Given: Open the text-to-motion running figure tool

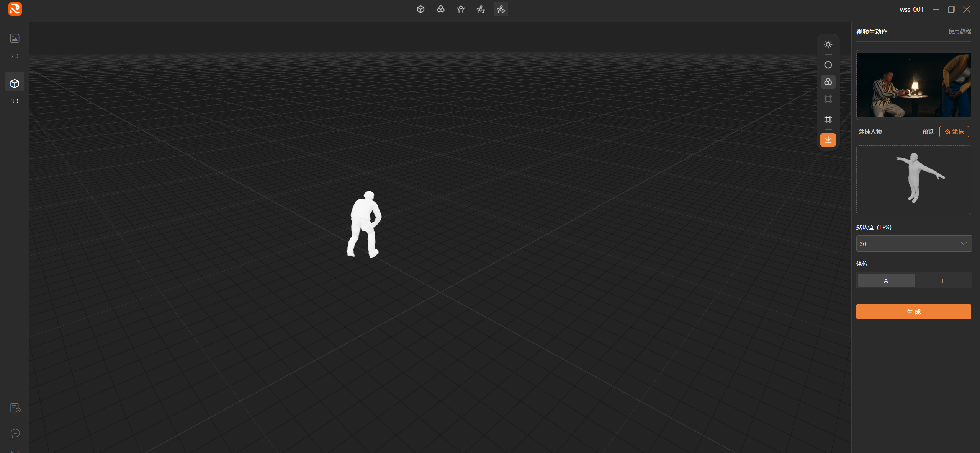Looking at the screenshot, I should coord(481,9).
